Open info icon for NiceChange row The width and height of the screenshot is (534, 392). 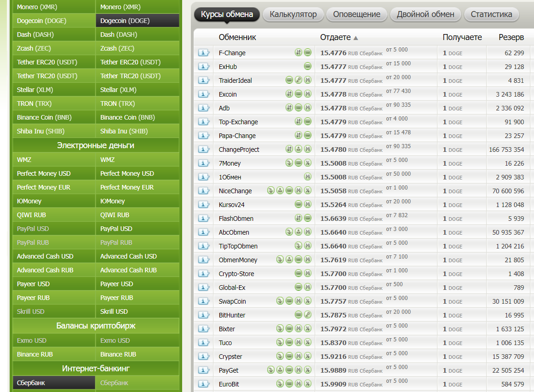[203, 191]
